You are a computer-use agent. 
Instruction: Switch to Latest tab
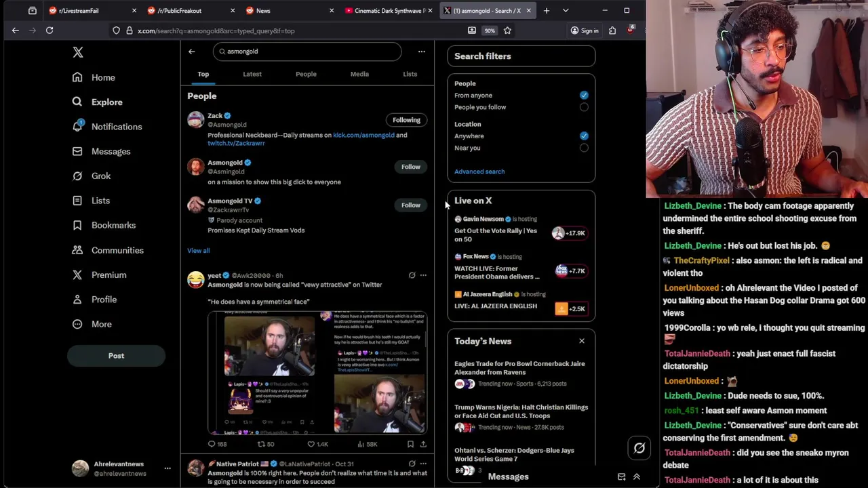(252, 74)
